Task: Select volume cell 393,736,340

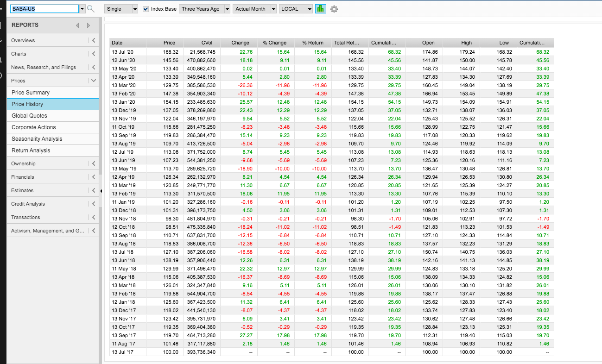Action: tap(201, 352)
